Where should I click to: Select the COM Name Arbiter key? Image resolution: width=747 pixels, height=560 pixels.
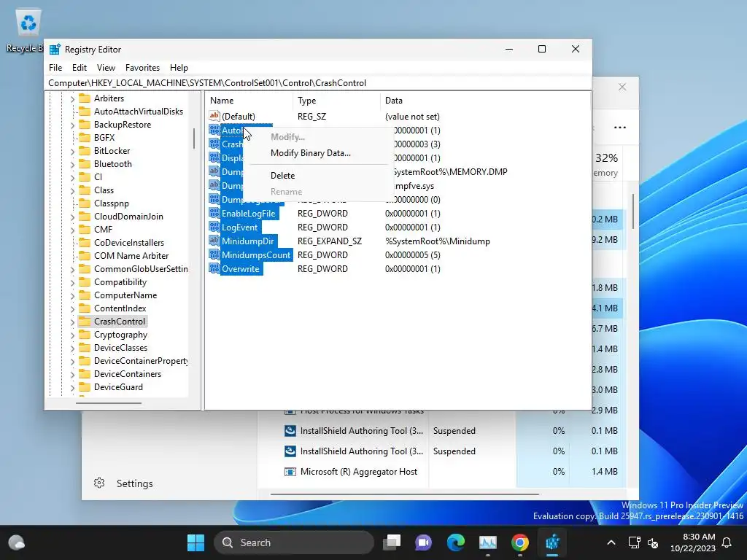coord(131,256)
